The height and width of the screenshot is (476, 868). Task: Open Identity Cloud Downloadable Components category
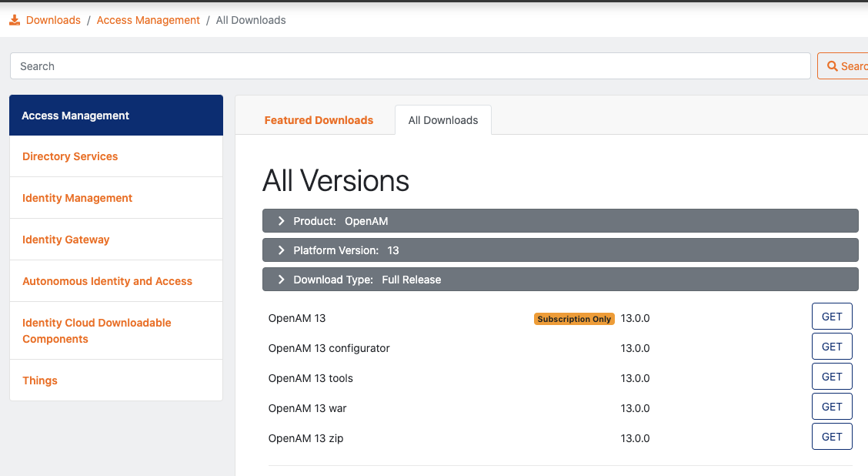[x=116, y=331]
